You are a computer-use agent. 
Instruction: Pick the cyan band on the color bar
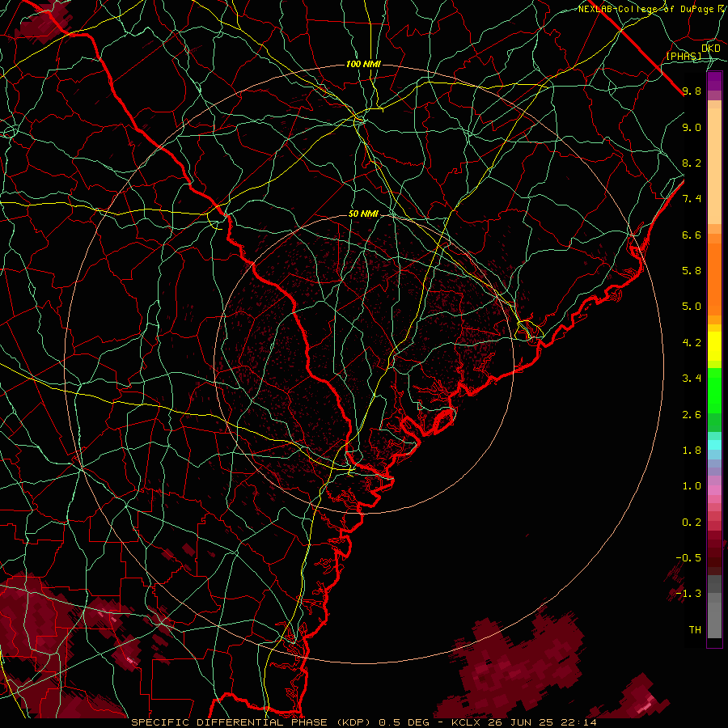(714, 445)
